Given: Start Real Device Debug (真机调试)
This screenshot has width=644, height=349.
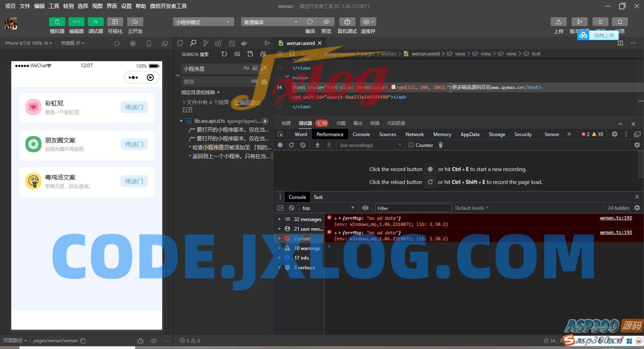Looking at the screenshot, I should 347,22.
